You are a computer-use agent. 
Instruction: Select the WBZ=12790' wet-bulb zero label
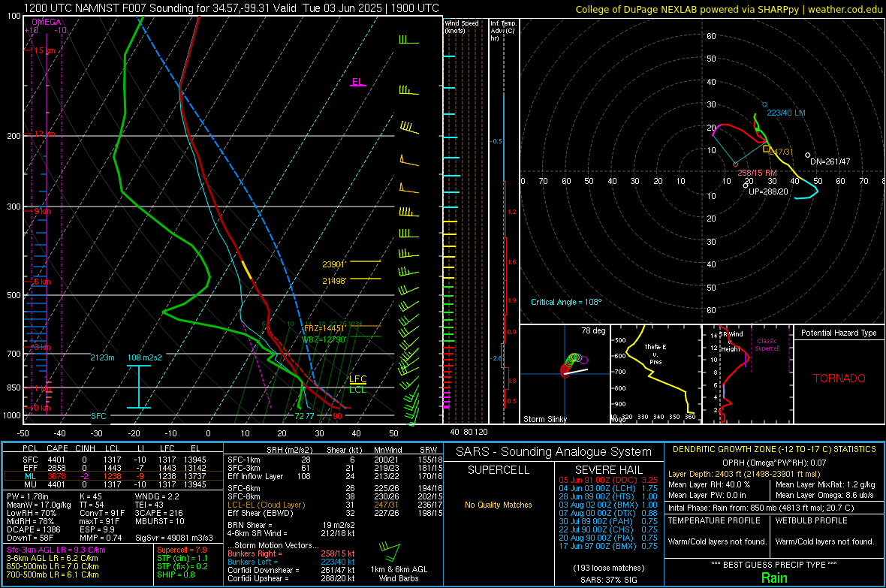[324, 339]
